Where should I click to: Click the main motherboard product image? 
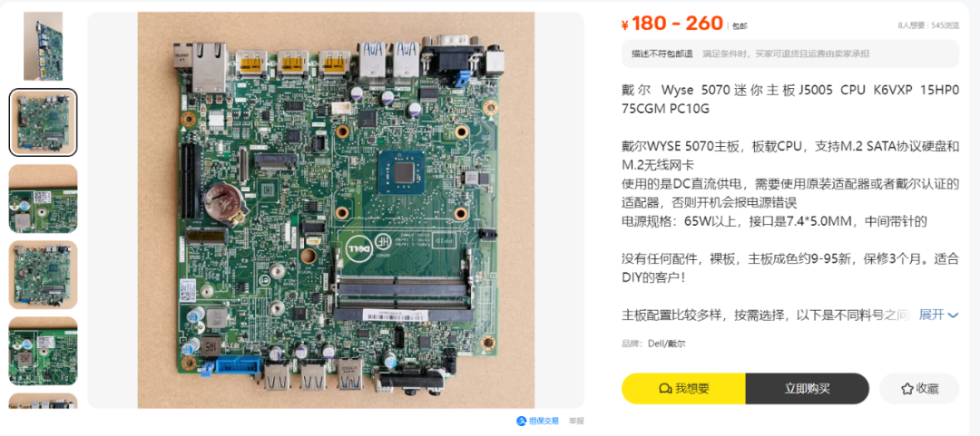[337, 210]
